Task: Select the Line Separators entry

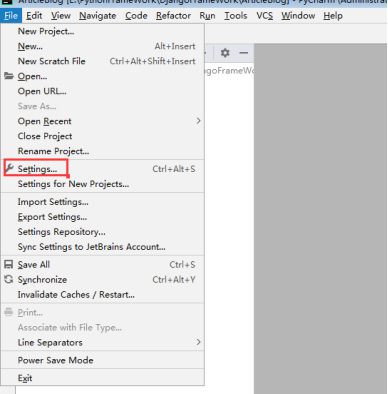Action: (x=103, y=343)
